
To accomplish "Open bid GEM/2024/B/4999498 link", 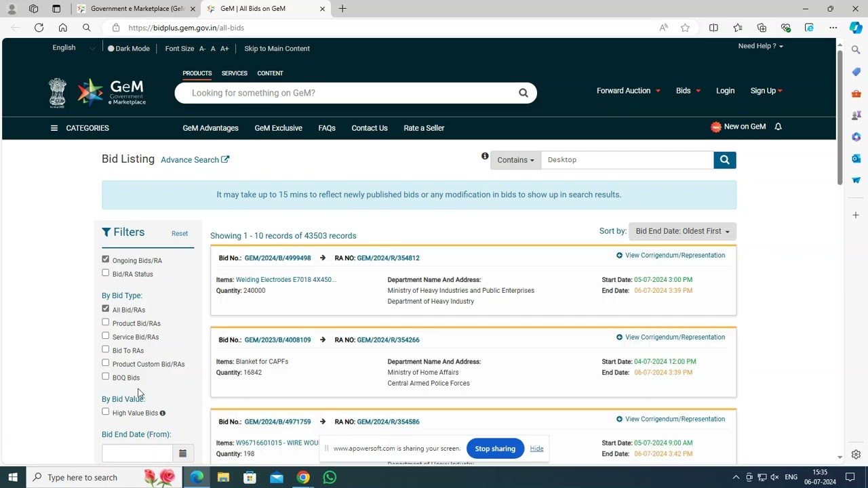I will [277, 258].
